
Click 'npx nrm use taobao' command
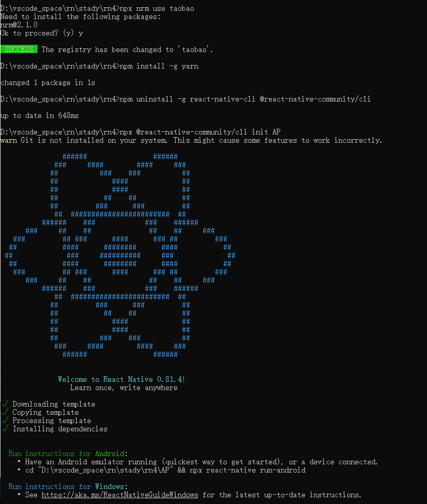pyautogui.click(x=157, y=9)
